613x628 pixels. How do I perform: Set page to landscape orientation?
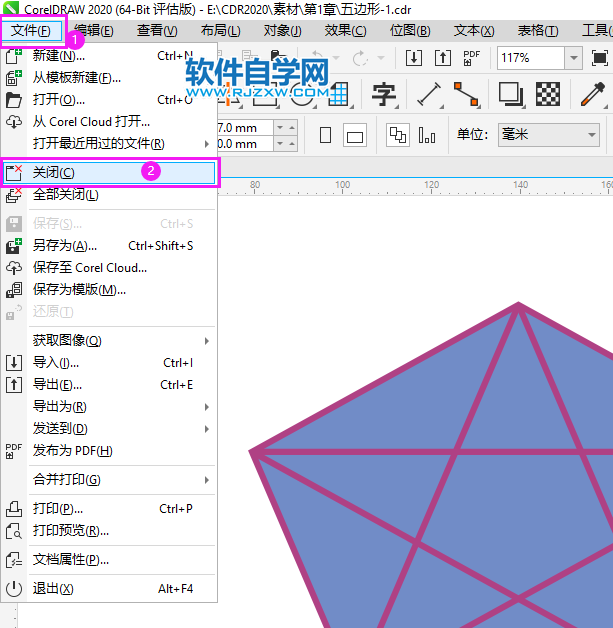355,136
